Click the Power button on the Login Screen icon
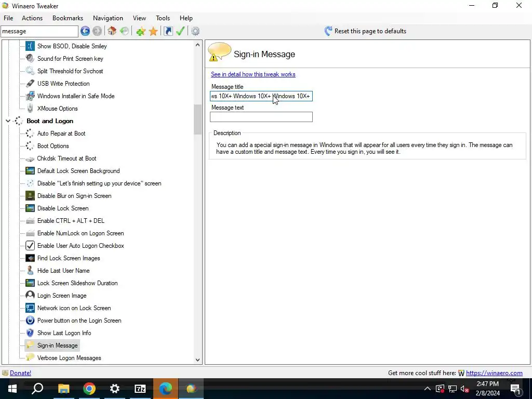This screenshot has width=532, height=399. click(x=30, y=320)
